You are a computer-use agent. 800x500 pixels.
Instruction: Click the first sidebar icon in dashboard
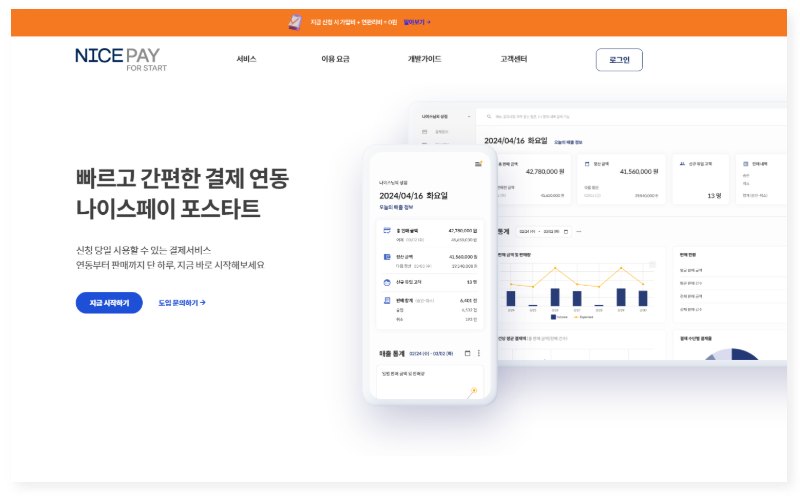pos(424,132)
